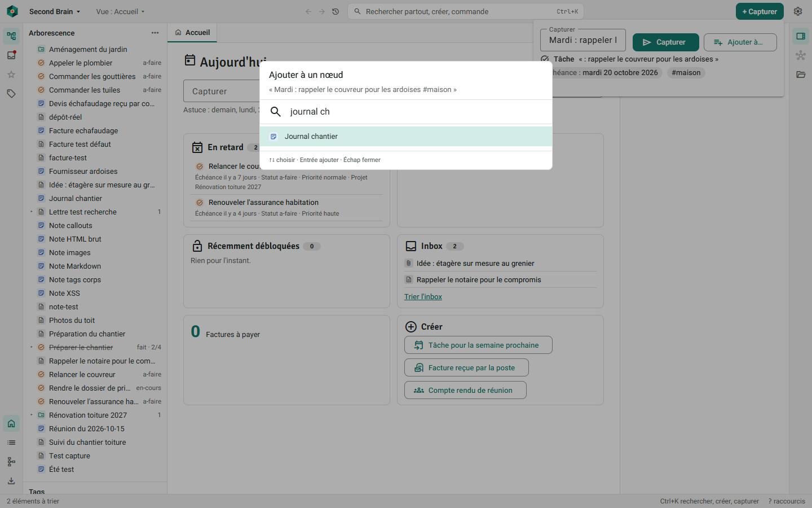Image resolution: width=812 pixels, height=508 pixels.
Task: Click the green Capturer button in the capture panel
Action: [x=665, y=42]
